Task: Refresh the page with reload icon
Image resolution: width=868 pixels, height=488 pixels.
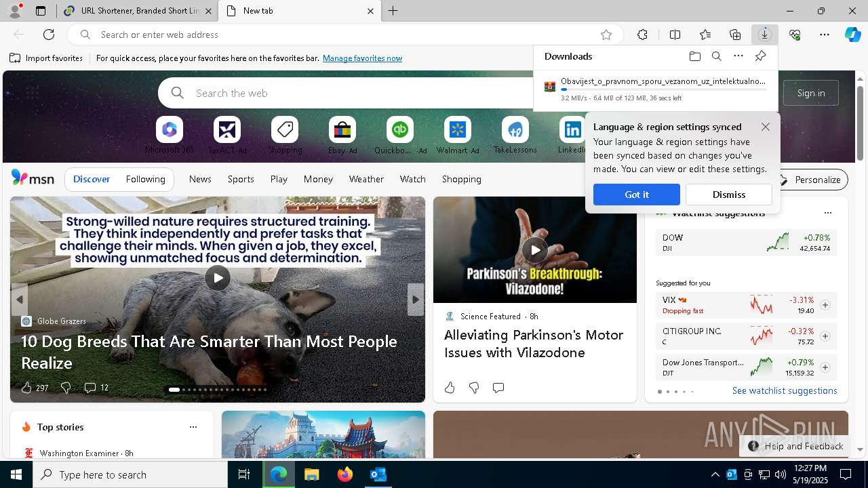Action: click(x=49, y=35)
